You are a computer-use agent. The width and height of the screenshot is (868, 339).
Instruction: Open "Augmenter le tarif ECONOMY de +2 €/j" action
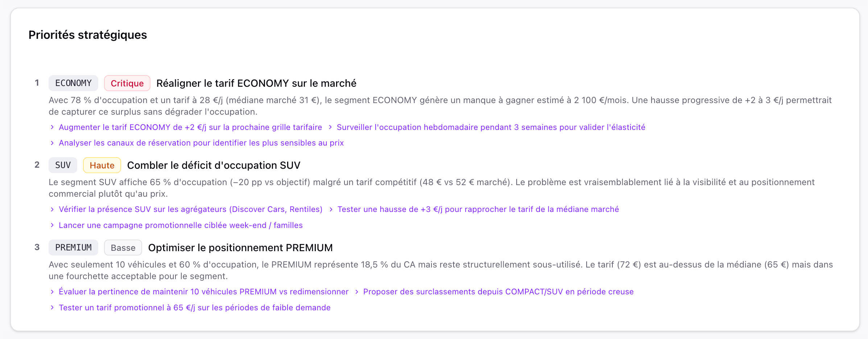click(x=190, y=127)
